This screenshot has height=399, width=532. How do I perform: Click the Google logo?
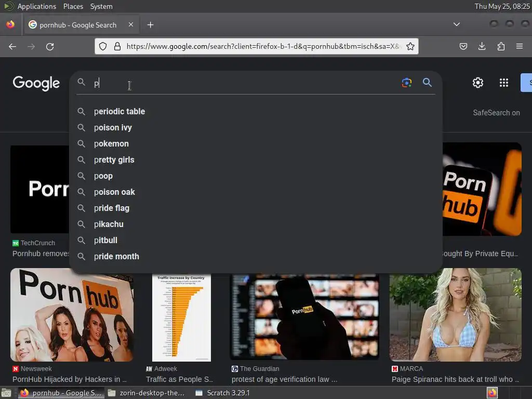pos(36,83)
